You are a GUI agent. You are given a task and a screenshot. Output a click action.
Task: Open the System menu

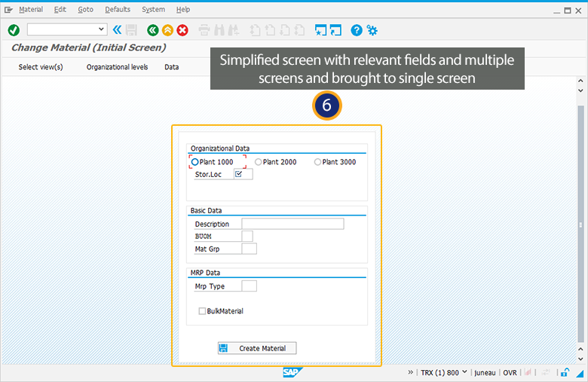153,10
